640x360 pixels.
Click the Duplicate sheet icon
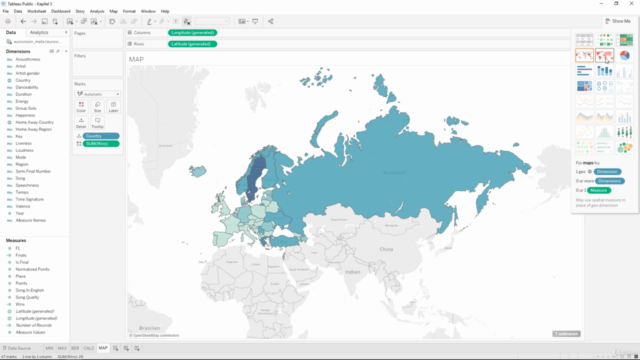84,21
